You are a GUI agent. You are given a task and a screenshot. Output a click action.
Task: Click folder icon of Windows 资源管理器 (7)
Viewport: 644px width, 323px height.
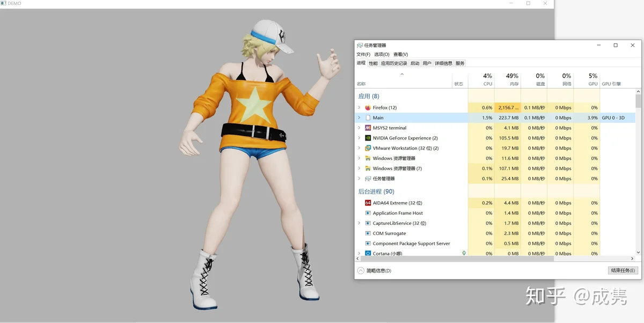[368, 168]
